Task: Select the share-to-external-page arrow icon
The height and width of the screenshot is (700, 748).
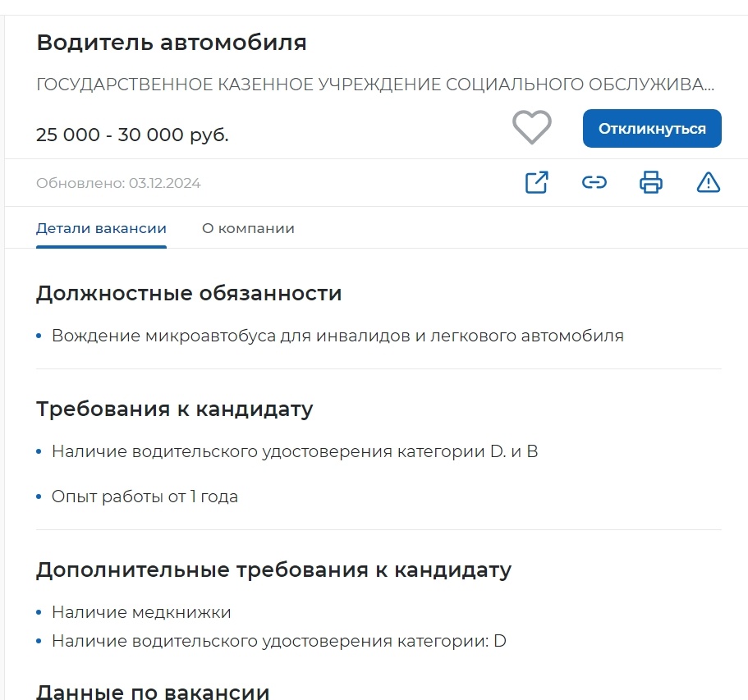Action: pos(535,182)
